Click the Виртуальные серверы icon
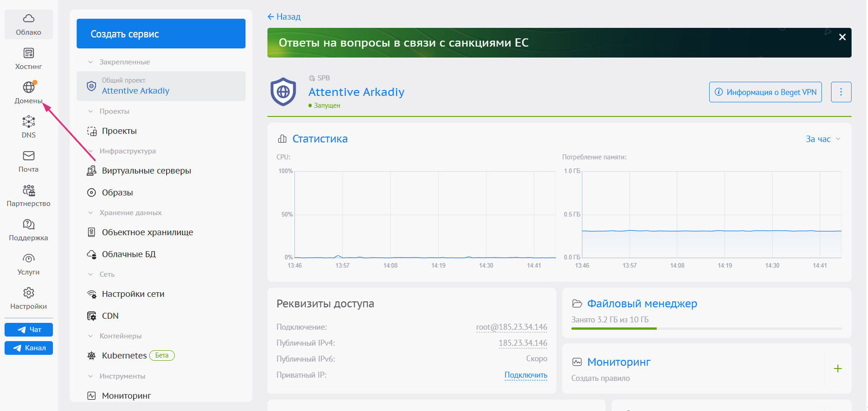Image resolution: width=868 pixels, height=411 pixels. (92, 171)
